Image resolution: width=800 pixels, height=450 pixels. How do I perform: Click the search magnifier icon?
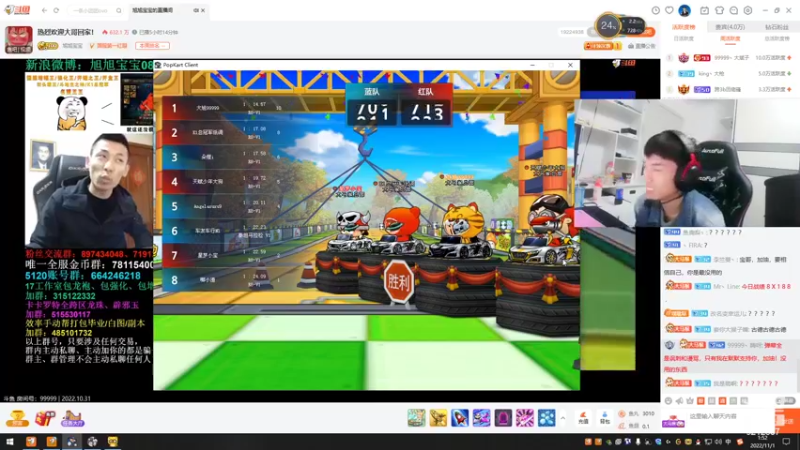pos(118,10)
